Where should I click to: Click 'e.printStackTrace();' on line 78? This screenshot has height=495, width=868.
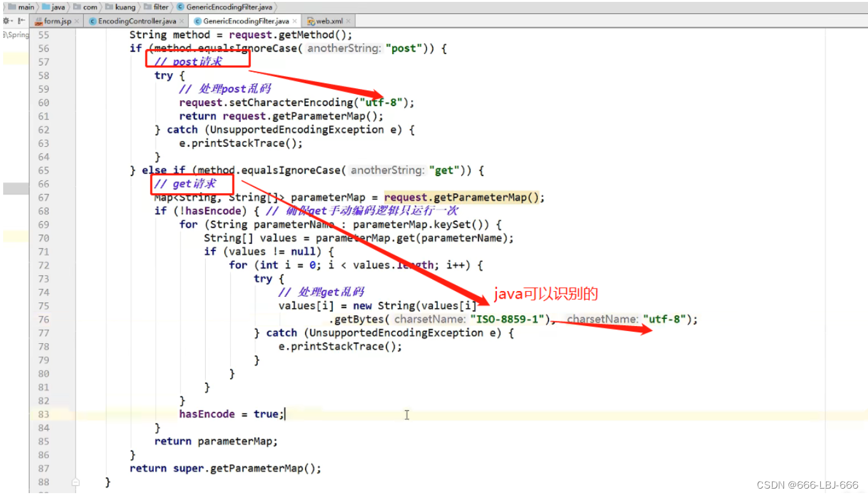[341, 346]
